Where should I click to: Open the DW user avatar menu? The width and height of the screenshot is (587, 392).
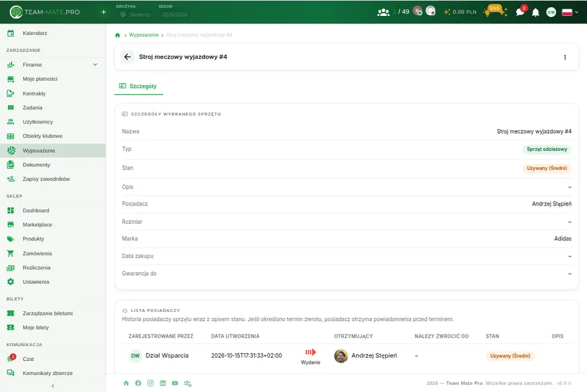tap(551, 12)
